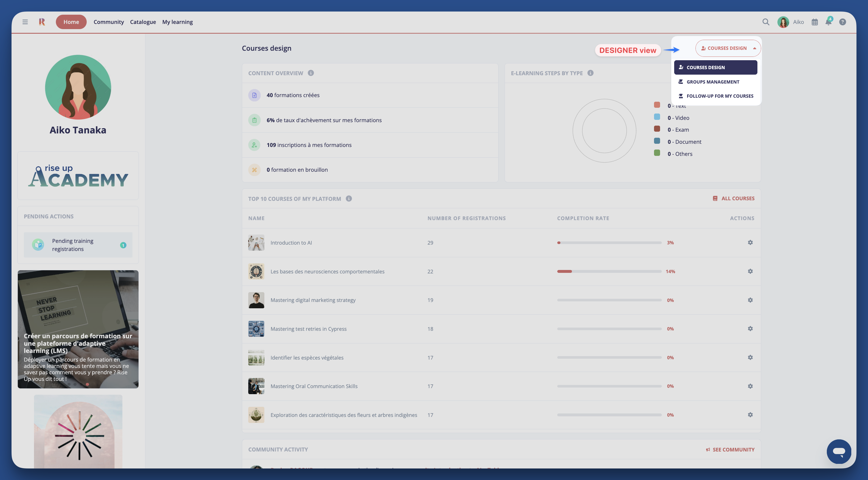Select Groups Management from dropdown
Viewport: 868px width, 480px height.
point(713,82)
